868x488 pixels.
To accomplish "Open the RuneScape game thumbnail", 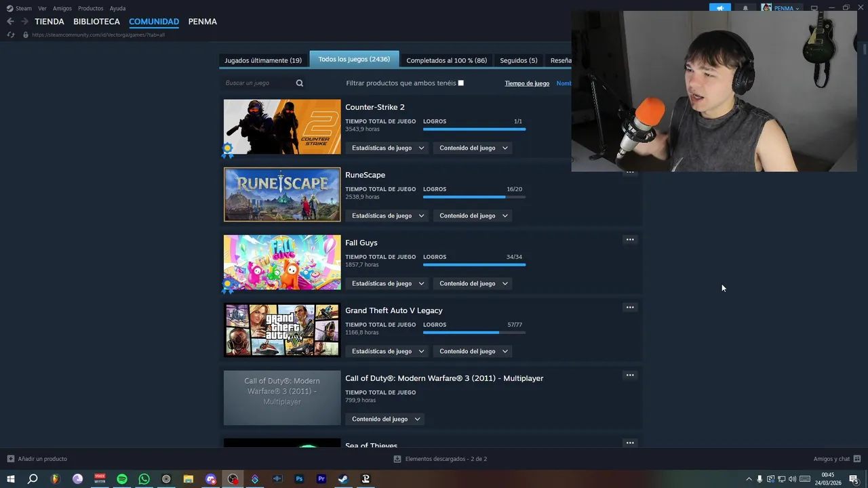I will [x=282, y=195].
